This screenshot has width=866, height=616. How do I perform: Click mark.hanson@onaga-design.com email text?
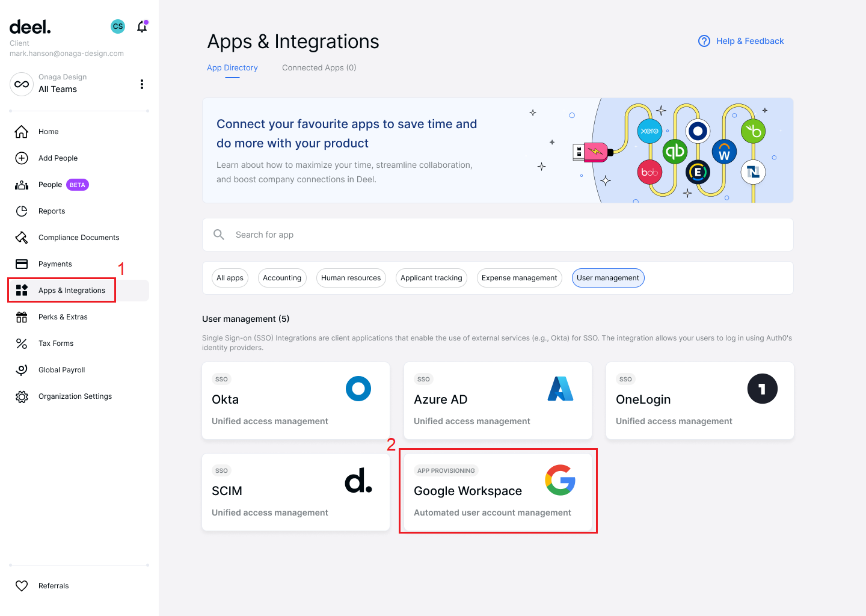coord(67,54)
